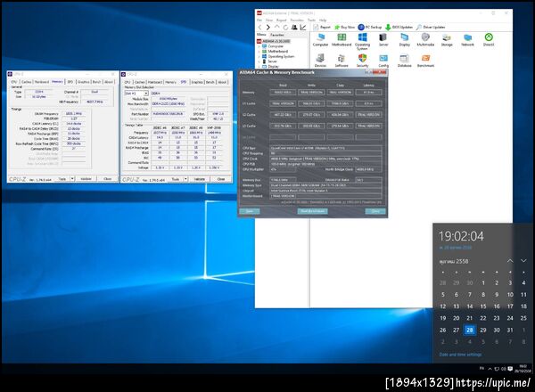
Task: Expand the Motherboard tree node
Action: [x=259, y=51]
